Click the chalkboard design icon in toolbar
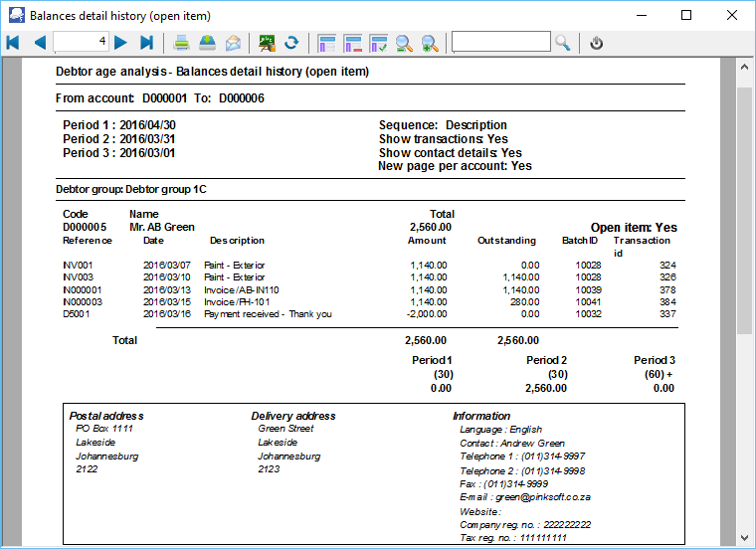The width and height of the screenshot is (756, 549). coord(267,42)
